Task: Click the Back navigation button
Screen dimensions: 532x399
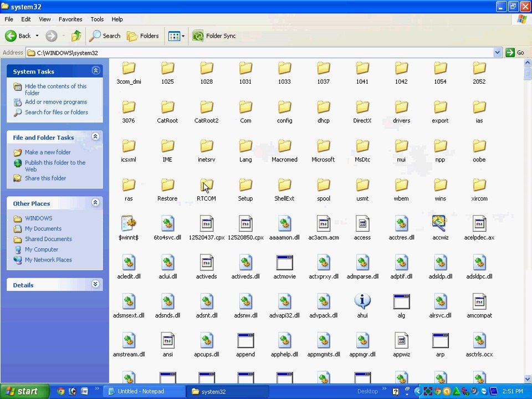Action: pyautogui.click(x=18, y=35)
